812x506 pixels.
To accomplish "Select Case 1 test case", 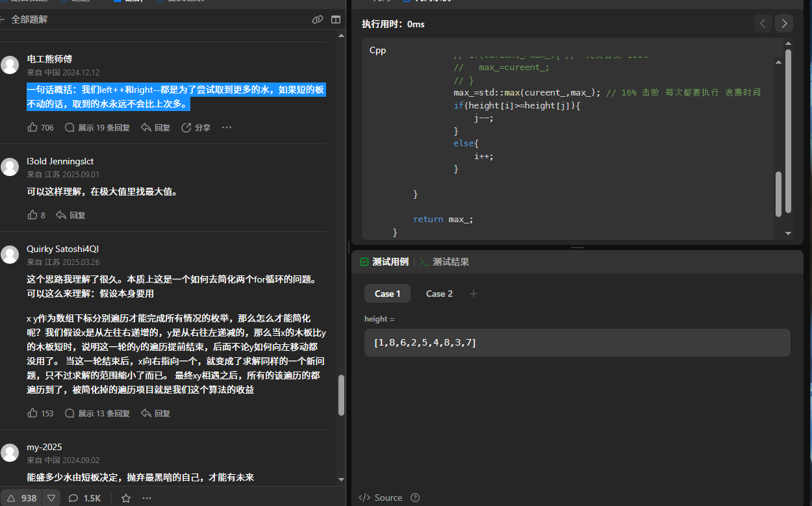I will [387, 294].
